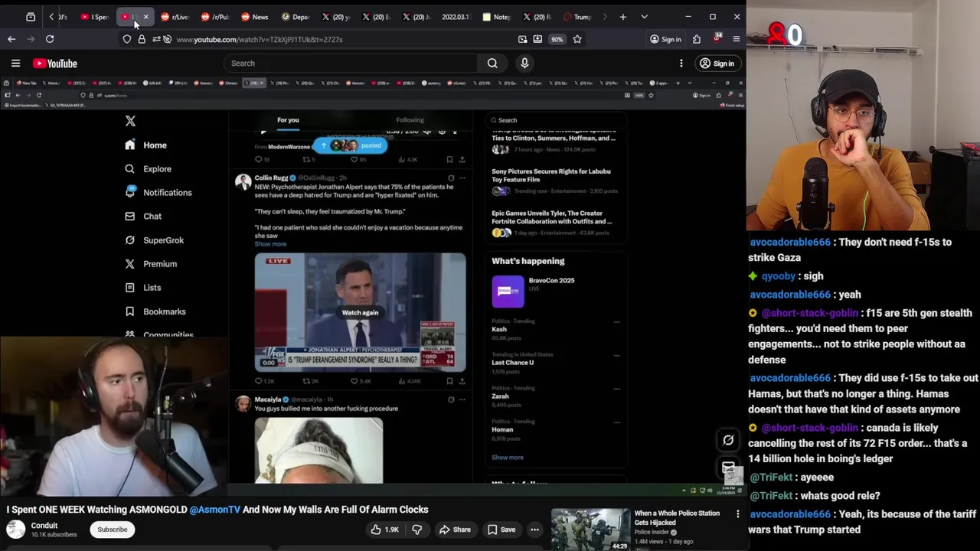
Task: Click the padlock site info icon
Action: pos(142,39)
